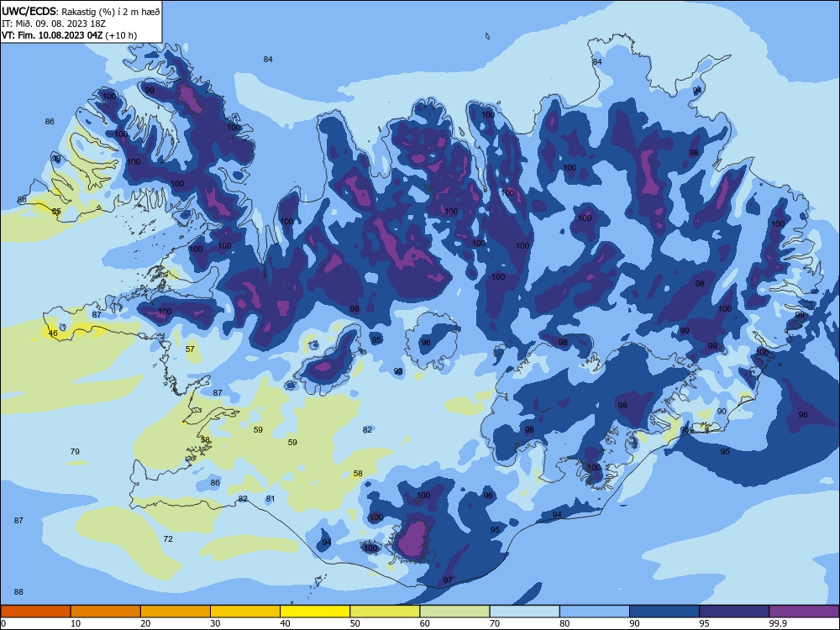Click the humidity value 55 on the map

pos(56,211)
